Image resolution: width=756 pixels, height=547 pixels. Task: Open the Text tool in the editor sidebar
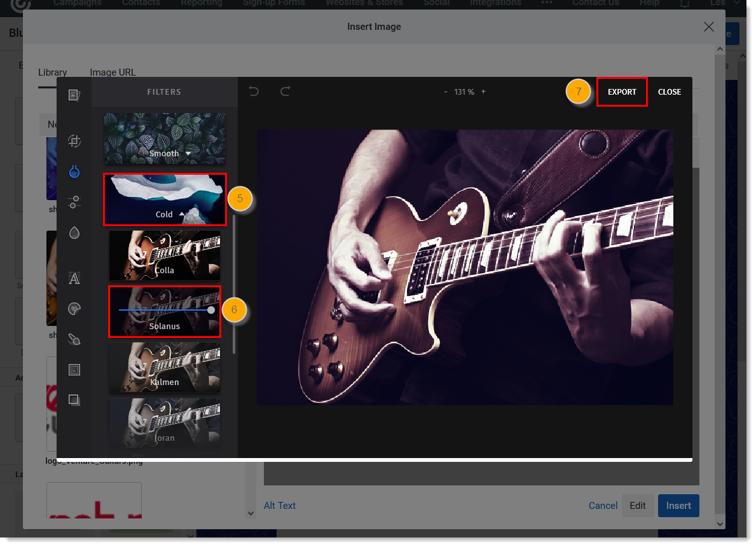click(74, 278)
